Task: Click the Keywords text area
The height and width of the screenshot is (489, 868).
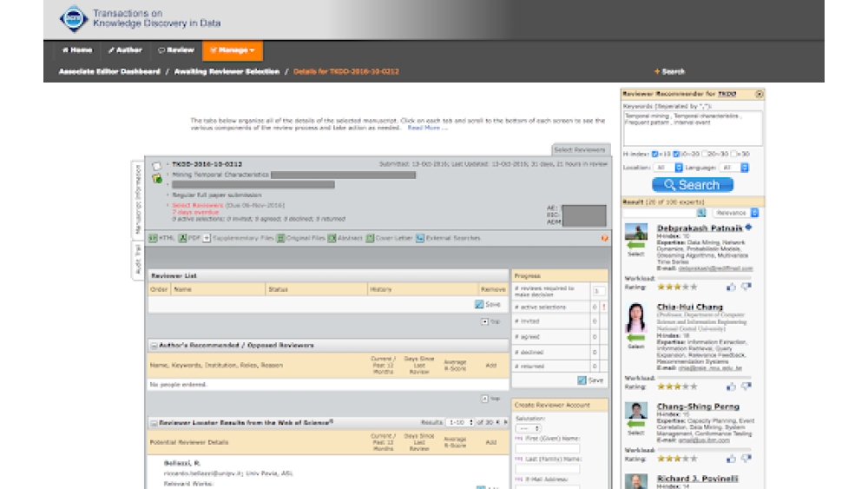Action: pos(693,128)
